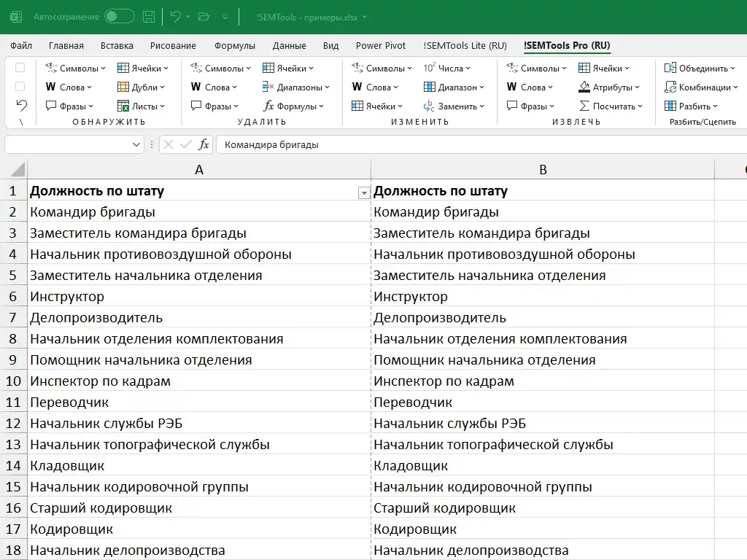Open Ячейки in ОБНАРУЖИТЬ group
The height and width of the screenshot is (560, 747).
click(x=143, y=68)
